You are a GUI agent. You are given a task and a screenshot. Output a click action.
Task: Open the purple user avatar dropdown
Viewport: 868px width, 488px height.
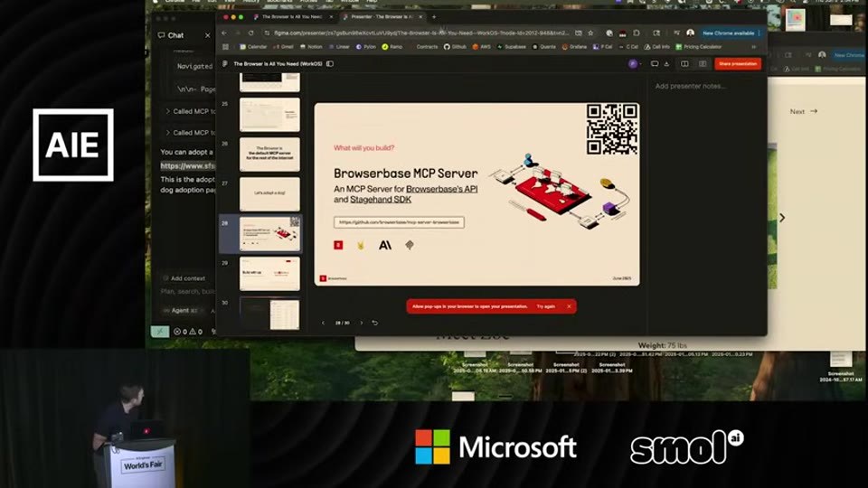pyautogui.click(x=635, y=63)
